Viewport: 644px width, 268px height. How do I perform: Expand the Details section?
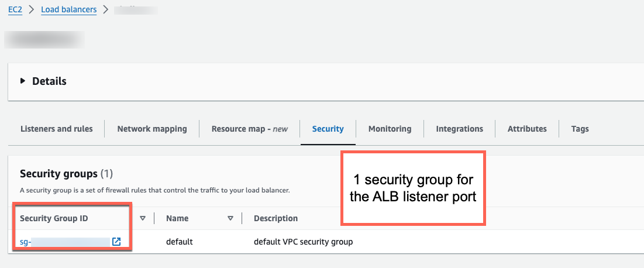(x=23, y=81)
